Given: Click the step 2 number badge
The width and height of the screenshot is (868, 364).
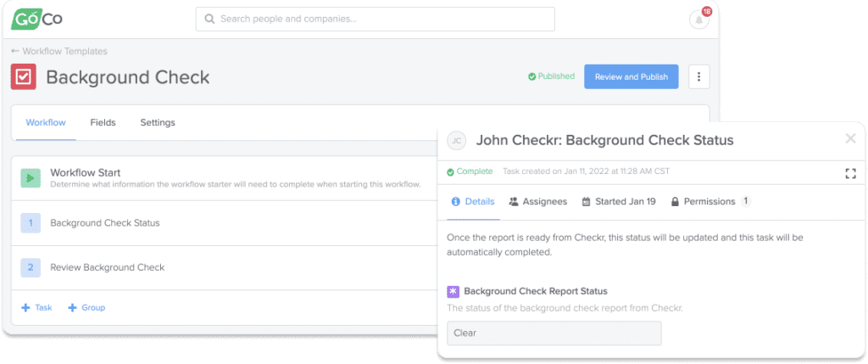Looking at the screenshot, I should [x=31, y=267].
